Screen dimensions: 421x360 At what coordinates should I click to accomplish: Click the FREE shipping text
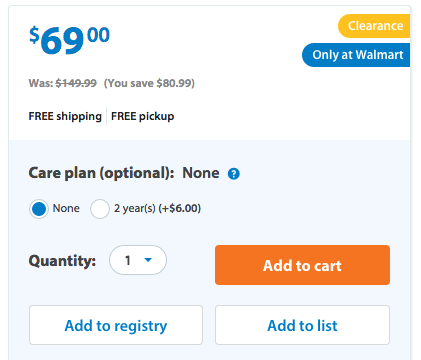65,116
